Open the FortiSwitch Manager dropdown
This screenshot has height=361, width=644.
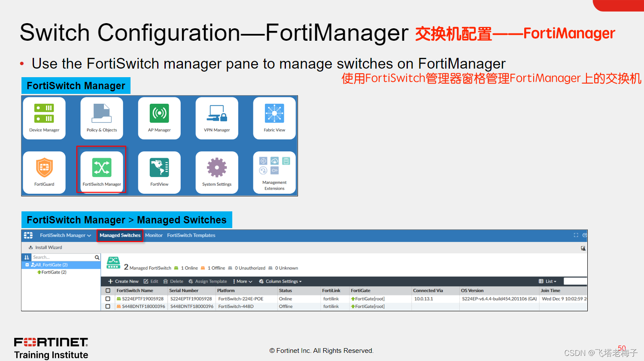point(64,235)
